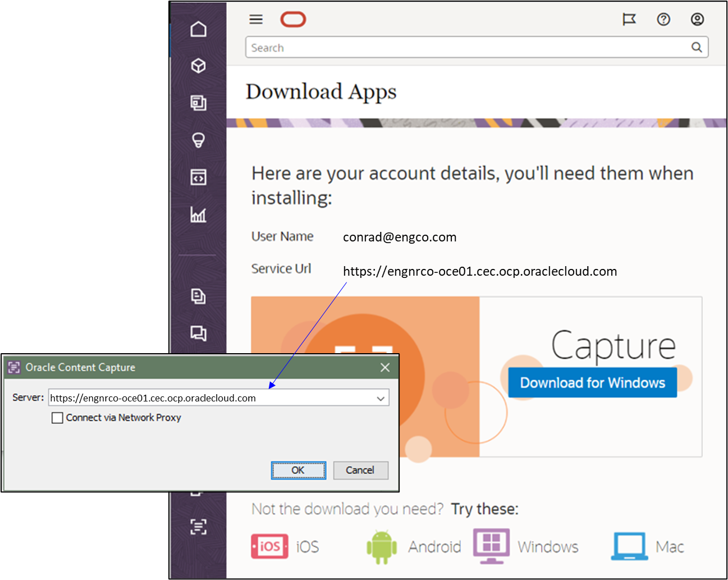
Task: Select the lightbulb Recommendations icon
Action: point(199,140)
